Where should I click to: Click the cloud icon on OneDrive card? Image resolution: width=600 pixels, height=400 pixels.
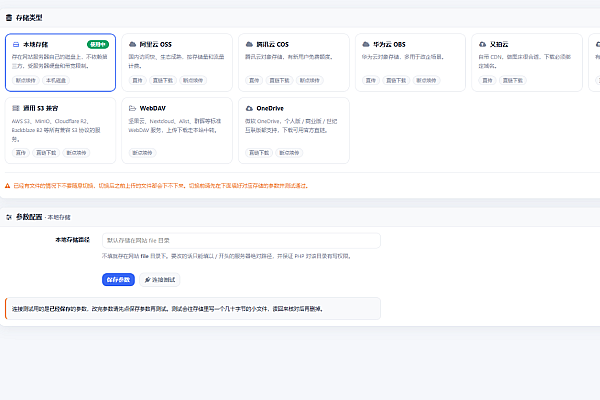pos(249,108)
